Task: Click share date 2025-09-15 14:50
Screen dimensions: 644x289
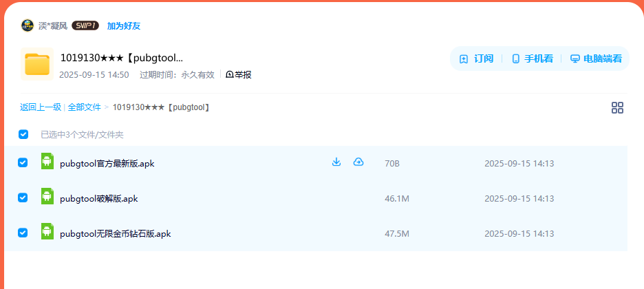Action: (x=94, y=75)
